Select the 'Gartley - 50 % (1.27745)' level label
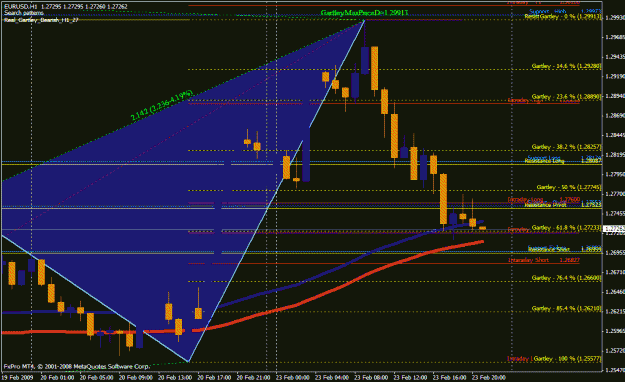This screenshot has width=625, height=382. (569, 187)
